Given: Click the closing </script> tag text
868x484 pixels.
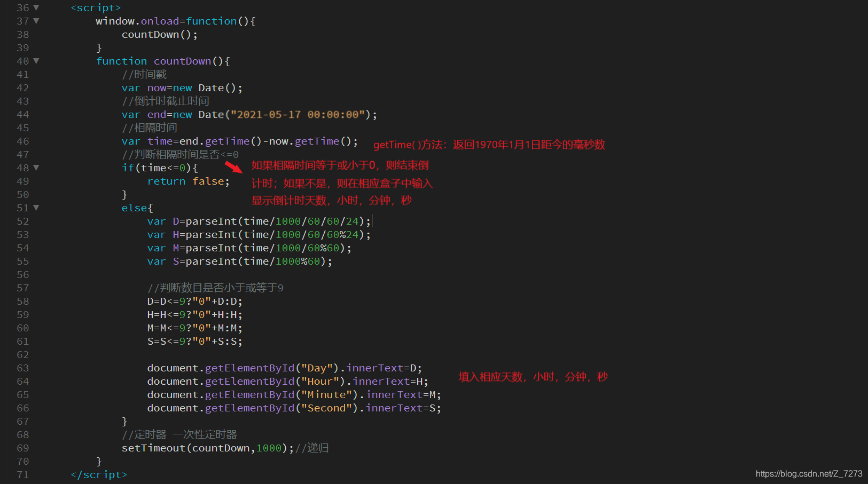Looking at the screenshot, I should point(99,475).
